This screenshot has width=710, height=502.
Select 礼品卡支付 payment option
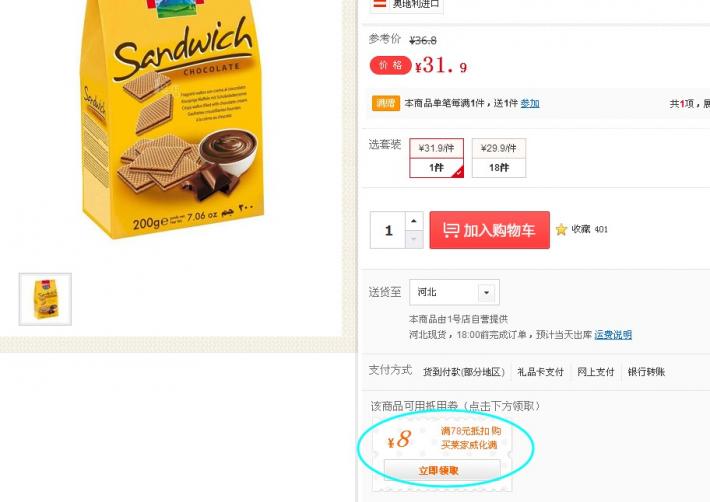point(540,372)
